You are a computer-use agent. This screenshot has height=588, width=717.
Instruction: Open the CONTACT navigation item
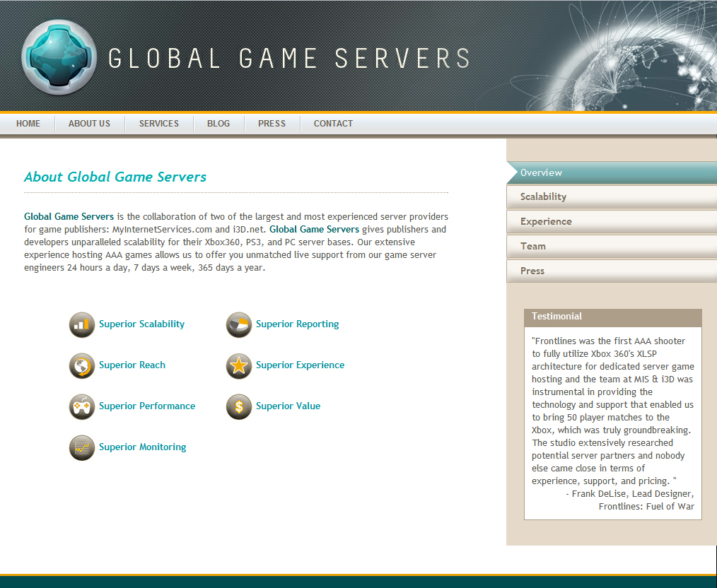pyautogui.click(x=333, y=124)
